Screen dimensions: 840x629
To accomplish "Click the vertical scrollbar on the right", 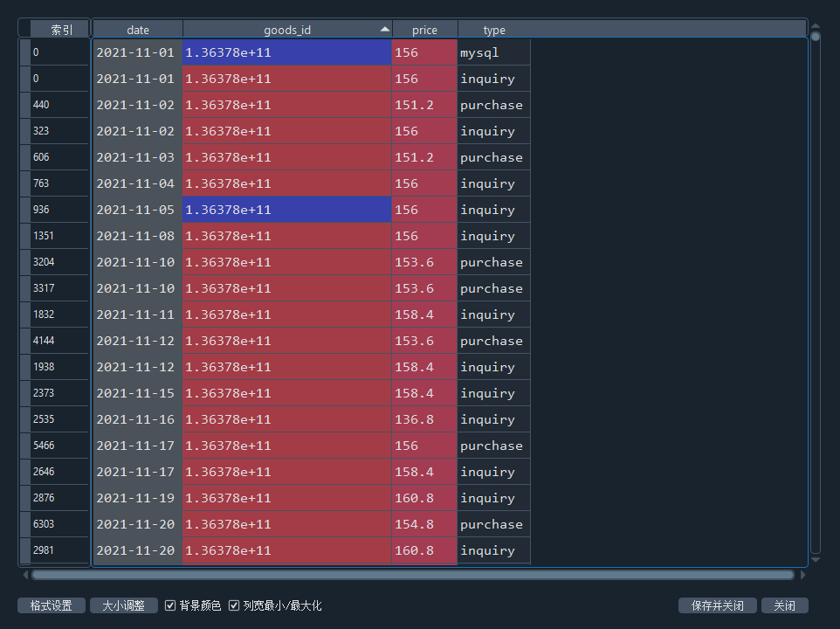I will [x=815, y=262].
